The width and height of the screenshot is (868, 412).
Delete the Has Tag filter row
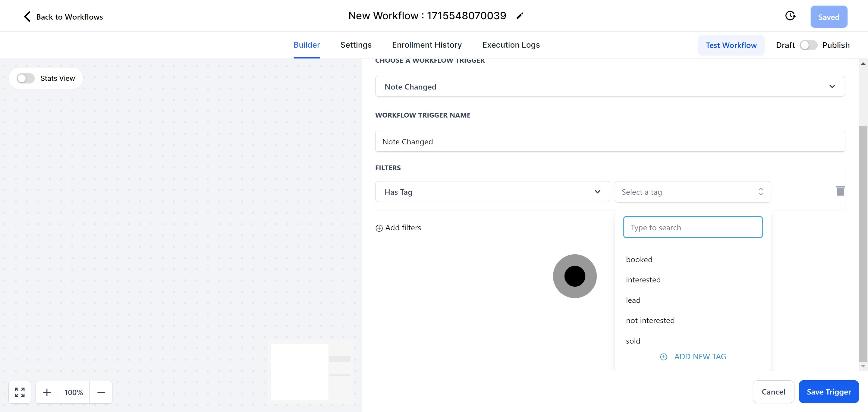click(840, 191)
